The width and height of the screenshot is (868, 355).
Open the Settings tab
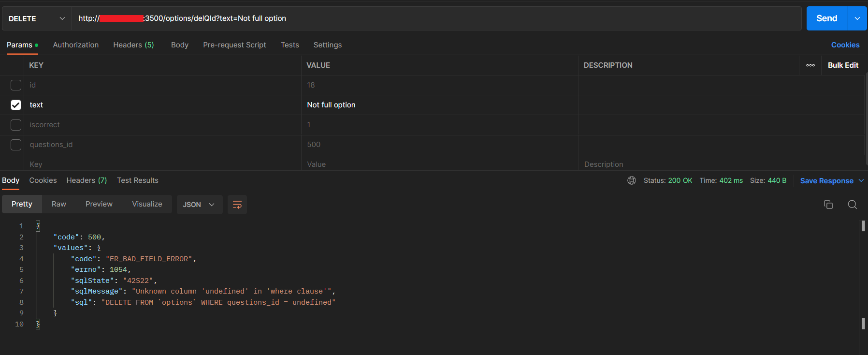tap(328, 45)
